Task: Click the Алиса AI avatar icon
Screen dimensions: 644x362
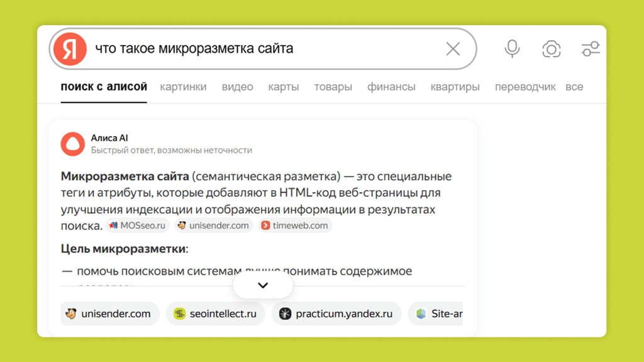Action: click(x=73, y=144)
